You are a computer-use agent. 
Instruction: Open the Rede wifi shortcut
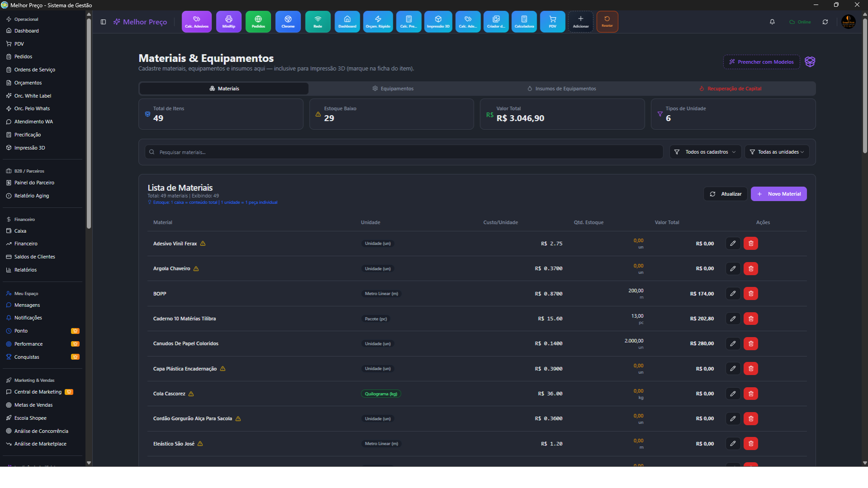pos(318,22)
